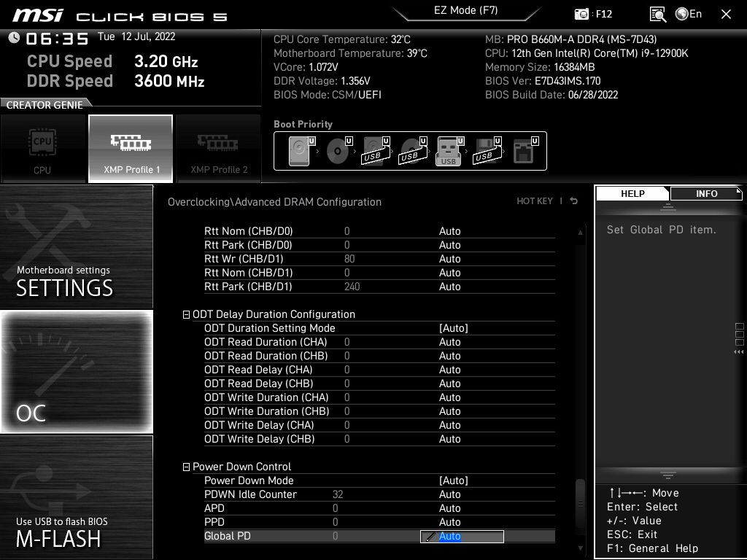The height and width of the screenshot is (560, 747).
Task: Close the BIOS with the X icon
Action: (x=726, y=15)
